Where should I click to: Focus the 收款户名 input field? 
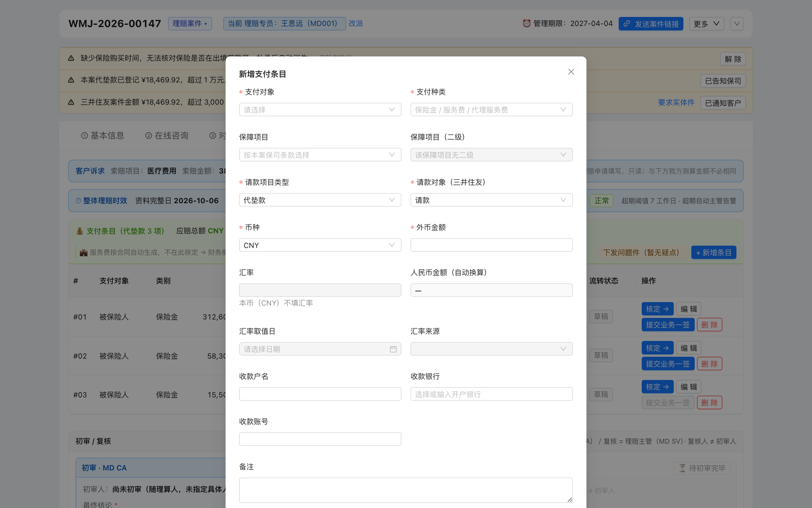(x=320, y=394)
